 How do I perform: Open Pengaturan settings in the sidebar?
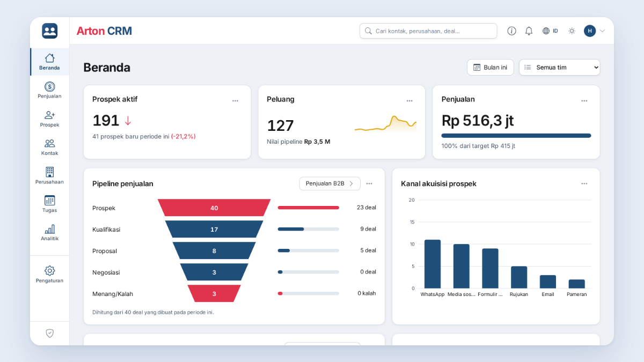tap(49, 274)
